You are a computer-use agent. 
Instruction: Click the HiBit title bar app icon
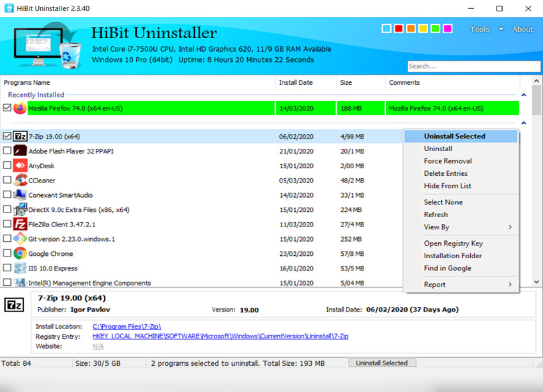tap(9, 8)
